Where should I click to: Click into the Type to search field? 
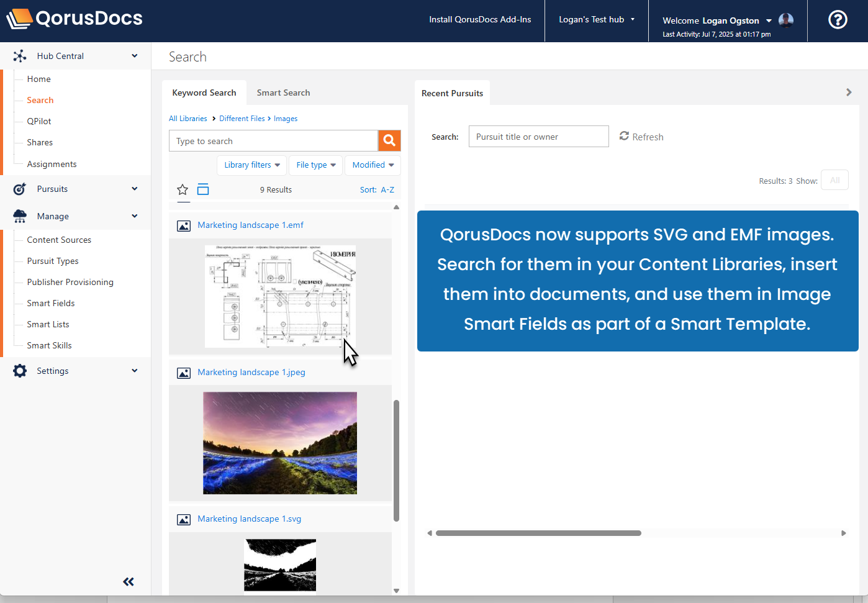pyautogui.click(x=273, y=141)
